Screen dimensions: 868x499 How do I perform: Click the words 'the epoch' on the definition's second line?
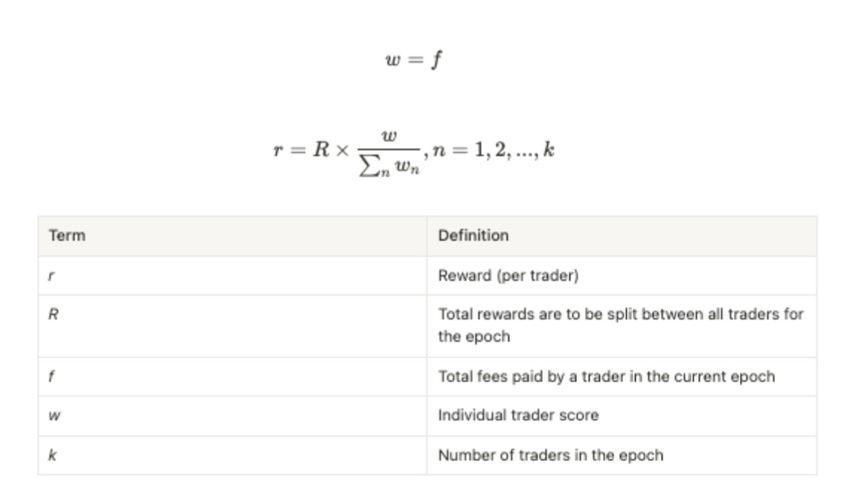point(474,337)
